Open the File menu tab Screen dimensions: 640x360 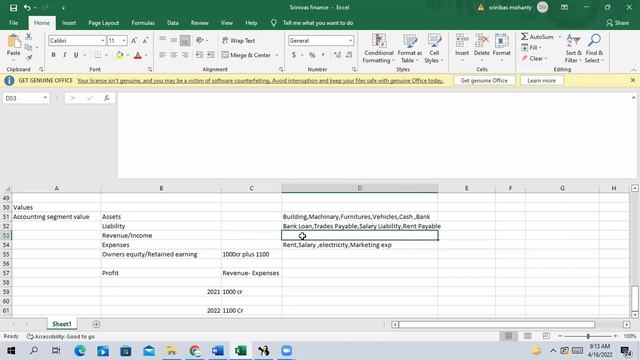coord(13,23)
